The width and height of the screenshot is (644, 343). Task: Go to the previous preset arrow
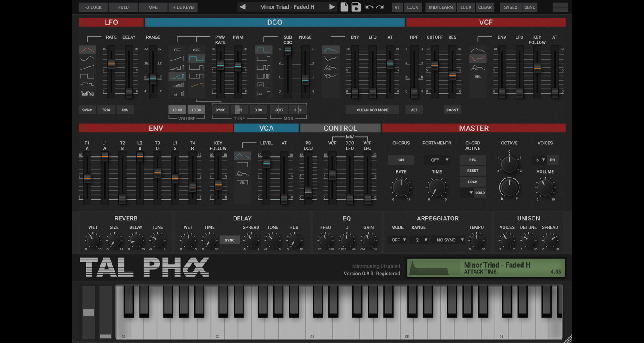(243, 7)
